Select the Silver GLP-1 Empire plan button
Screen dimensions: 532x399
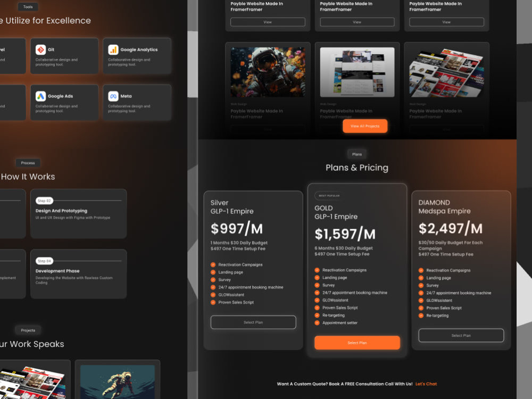point(253,322)
